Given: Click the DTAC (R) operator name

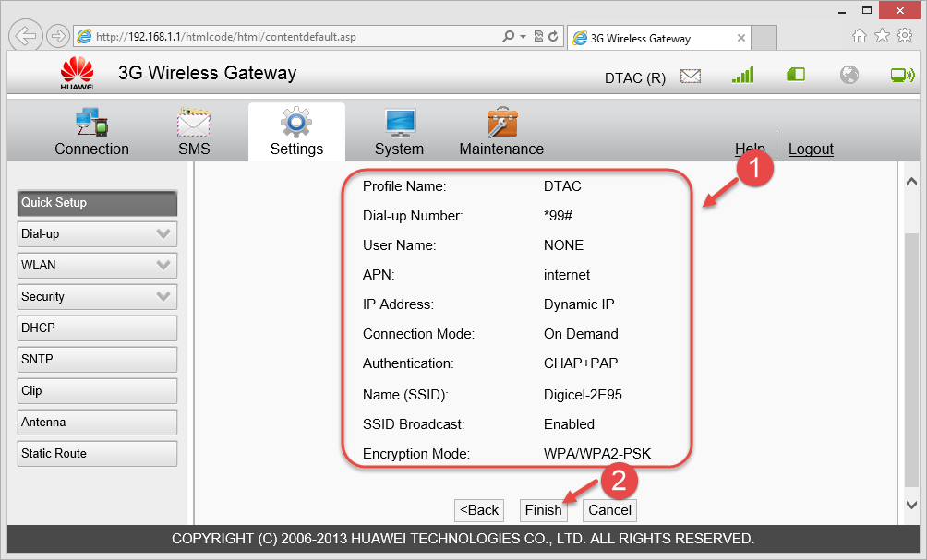Looking at the screenshot, I should click(x=635, y=78).
